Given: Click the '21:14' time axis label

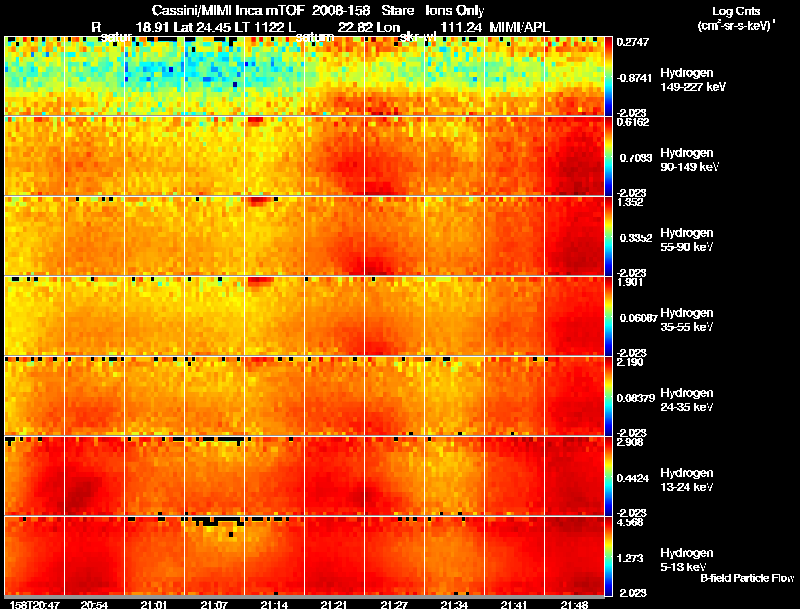Looking at the screenshot, I should pyautogui.click(x=274, y=605).
